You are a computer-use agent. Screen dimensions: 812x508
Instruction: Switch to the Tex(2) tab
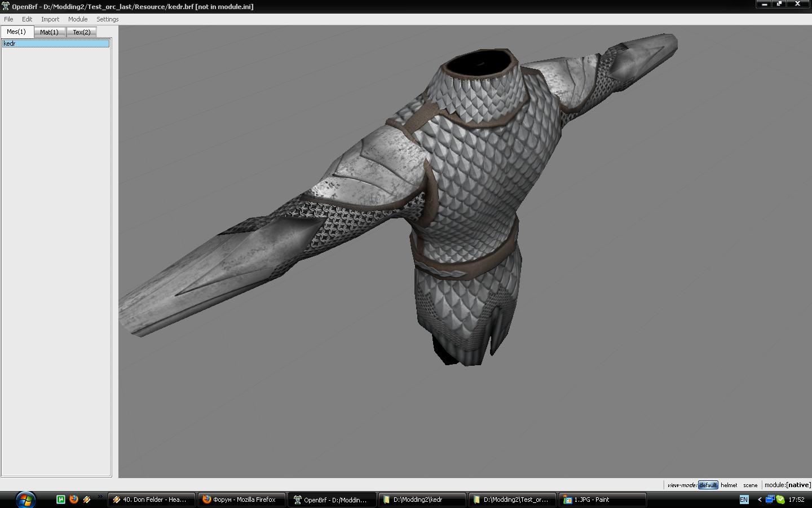(82, 32)
